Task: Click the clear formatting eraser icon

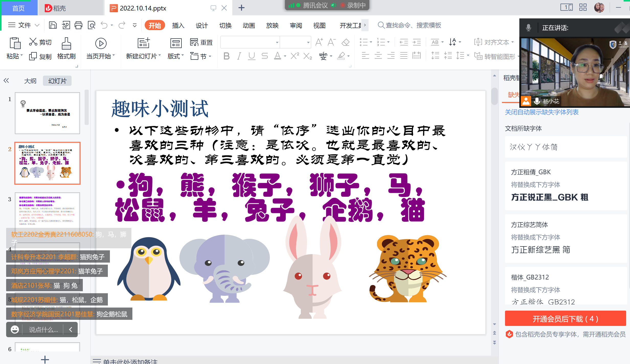Action: 345,42
